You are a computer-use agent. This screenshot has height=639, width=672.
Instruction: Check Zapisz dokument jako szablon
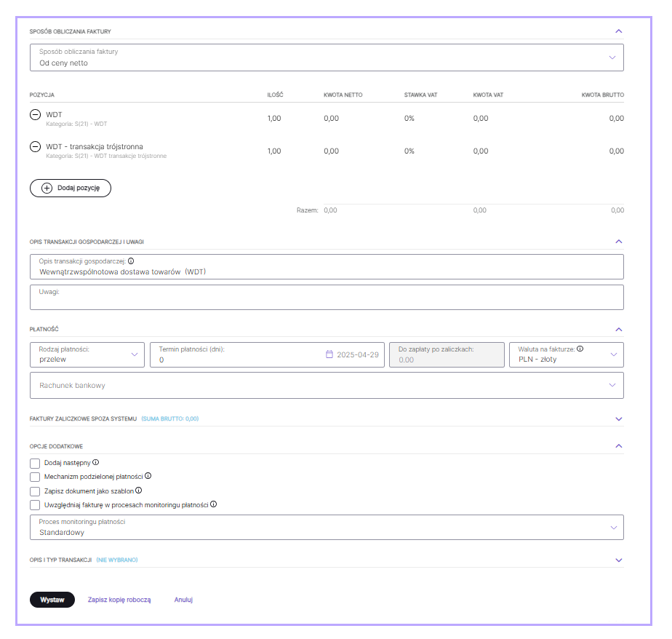35,491
